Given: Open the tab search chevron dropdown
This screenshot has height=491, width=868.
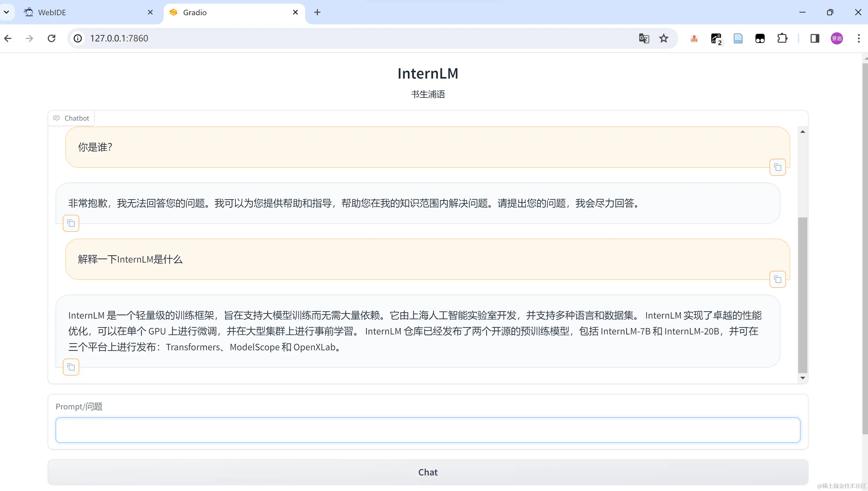Looking at the screenshot, I should (x=6, y=12).
